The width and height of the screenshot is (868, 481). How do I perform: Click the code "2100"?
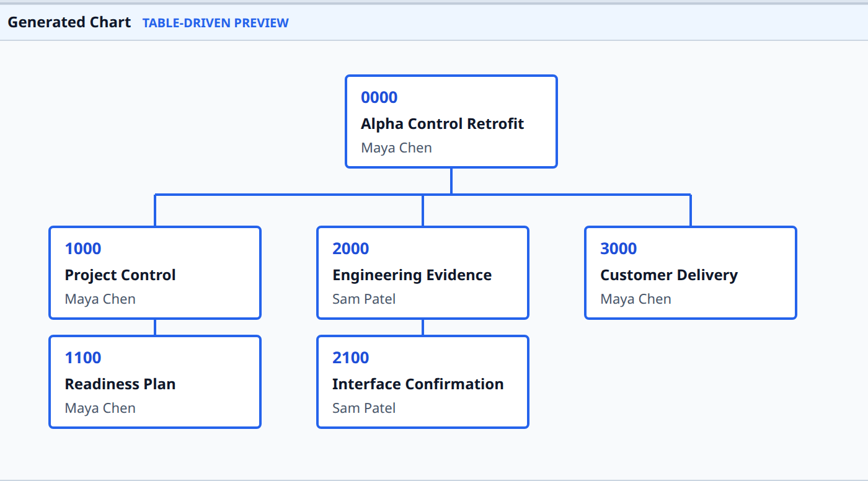coord(351,358)
